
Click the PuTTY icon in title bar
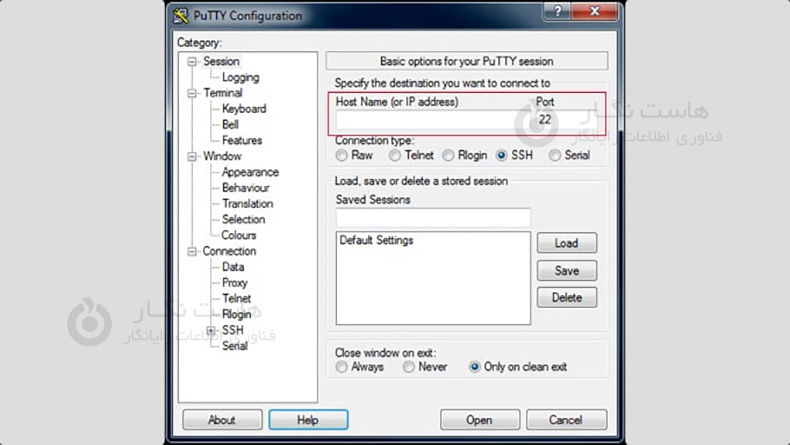[181, 16]
